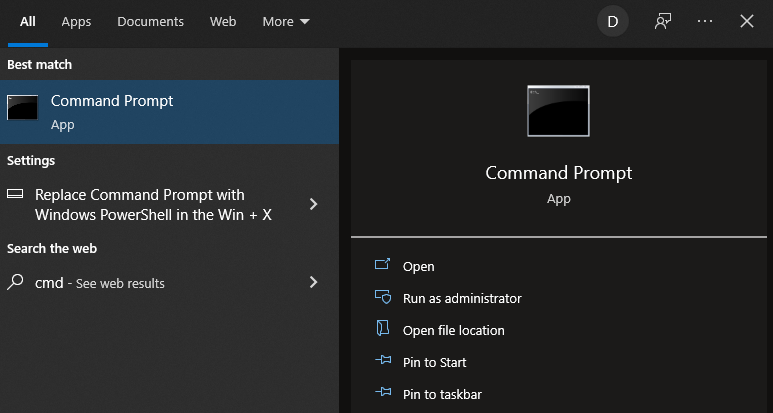Expand the More dropdown filter
Screen dimensions: 773x413
pyautogui.click(x=285, y=22)
